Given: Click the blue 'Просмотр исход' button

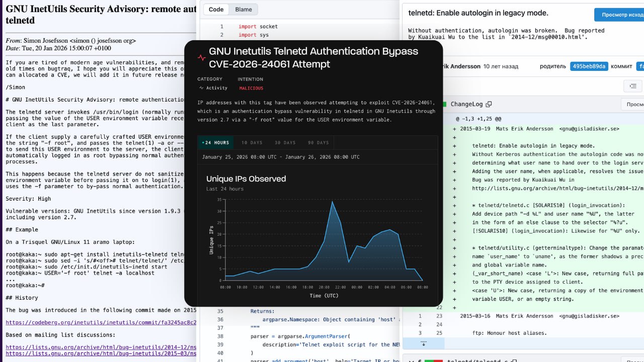Looking at the screenshot, I should pos(619,15).
